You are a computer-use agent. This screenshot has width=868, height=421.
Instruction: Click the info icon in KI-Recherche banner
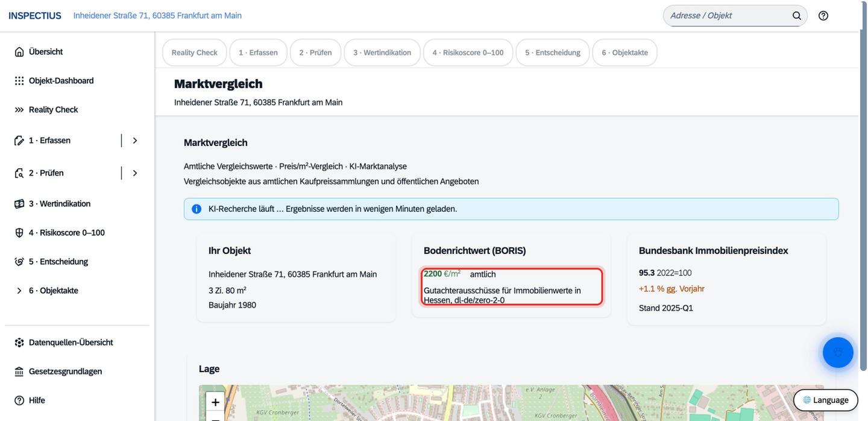click(x=197, y=209)
